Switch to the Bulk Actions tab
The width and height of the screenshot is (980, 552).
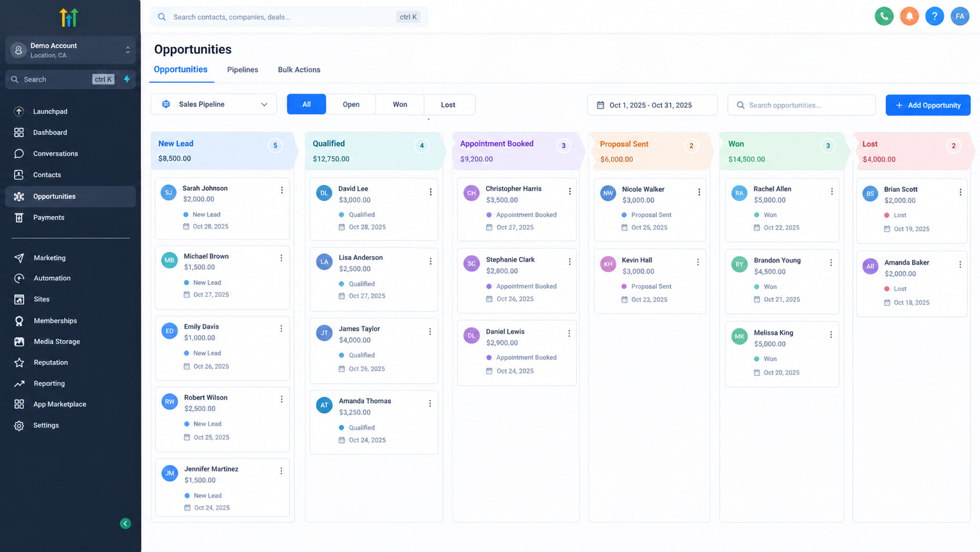pyautogui.click(x=299, y=70)
